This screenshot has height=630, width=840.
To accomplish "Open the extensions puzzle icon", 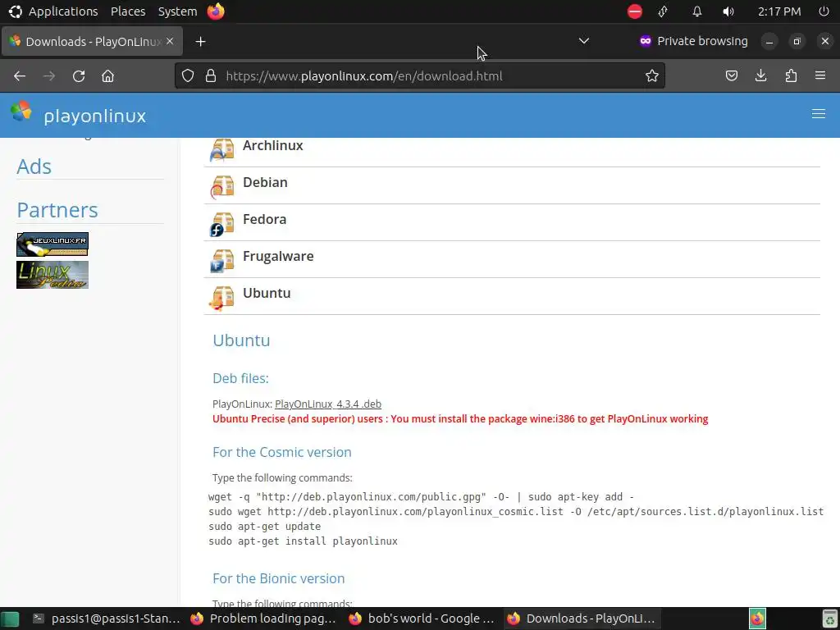I will pyautogui.click(x=791, y=76).
